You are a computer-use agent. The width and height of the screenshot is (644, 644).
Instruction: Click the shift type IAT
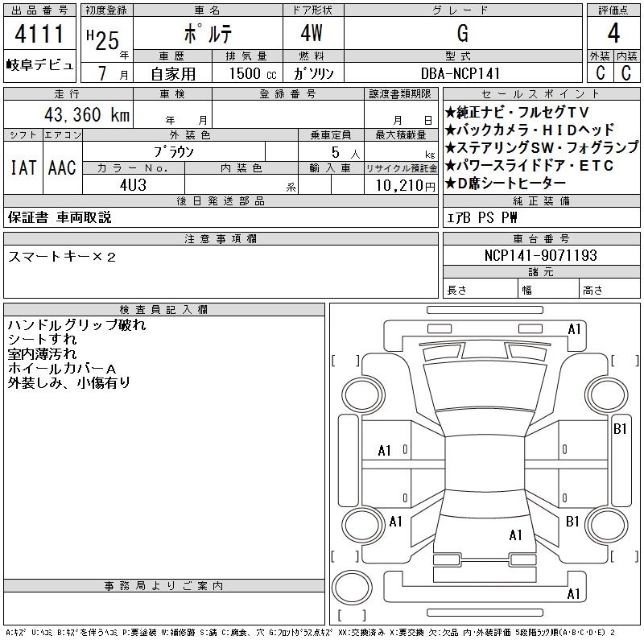[x=23, y=167]
